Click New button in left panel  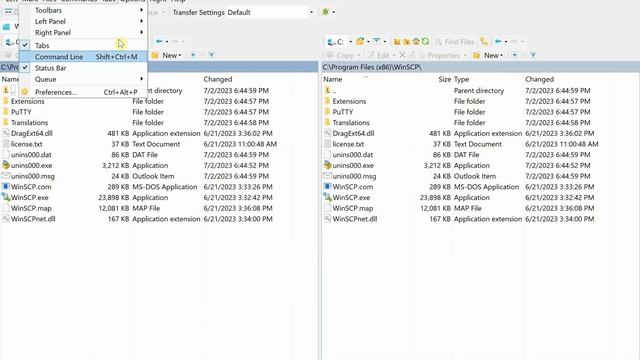pos(166,55)
